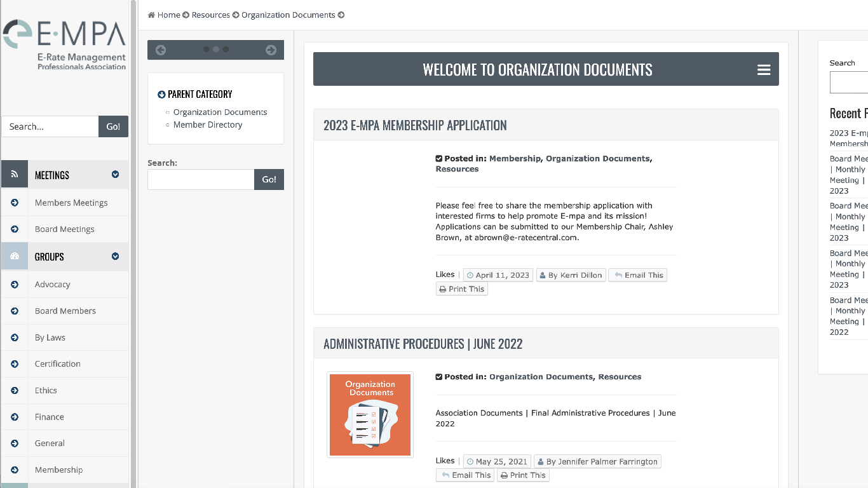
Task: Click arrow icon beside General
Action: 15,444
